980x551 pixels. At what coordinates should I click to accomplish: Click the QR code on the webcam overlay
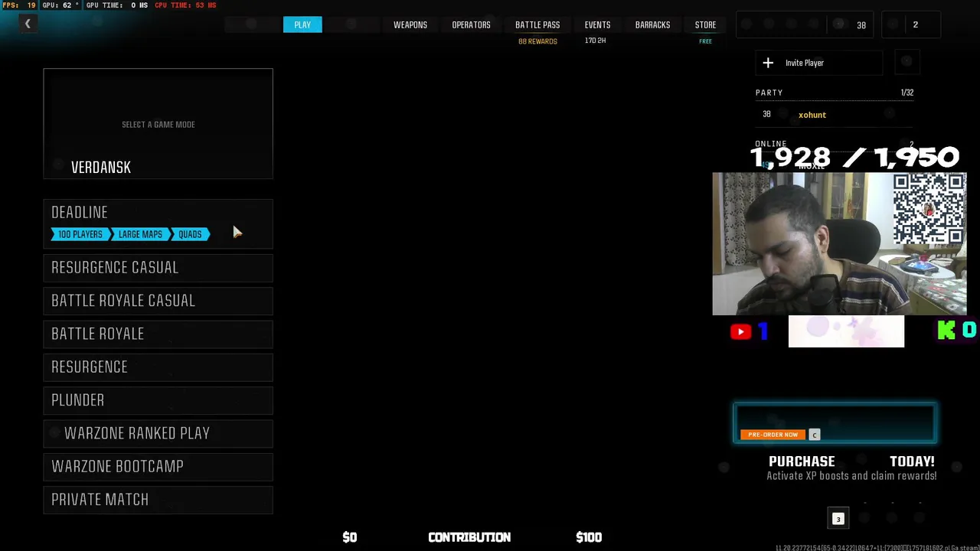(x=929, y=209)
